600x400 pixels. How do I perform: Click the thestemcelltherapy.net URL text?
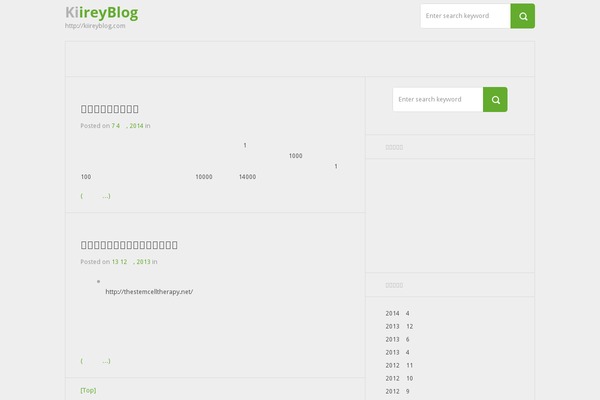click(x=149, y=292)
